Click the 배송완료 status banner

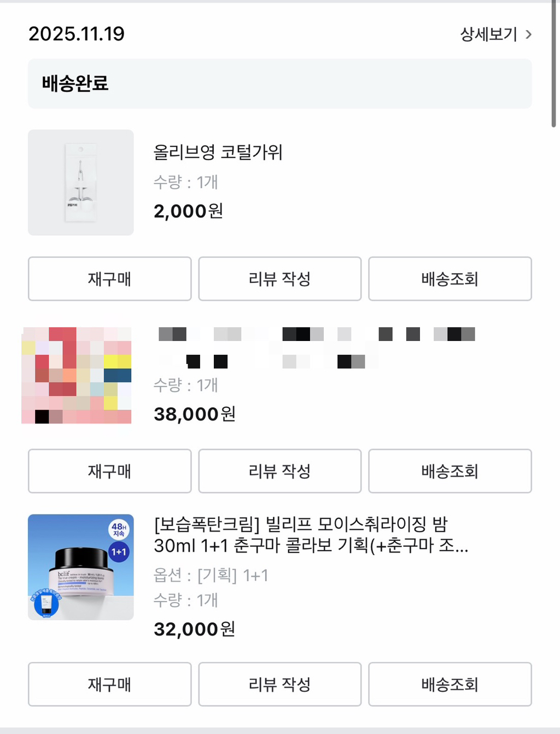(279, 84)
